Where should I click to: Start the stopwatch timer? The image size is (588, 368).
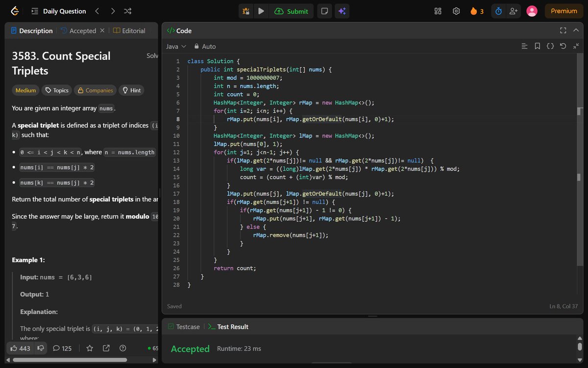click(498, 11)
